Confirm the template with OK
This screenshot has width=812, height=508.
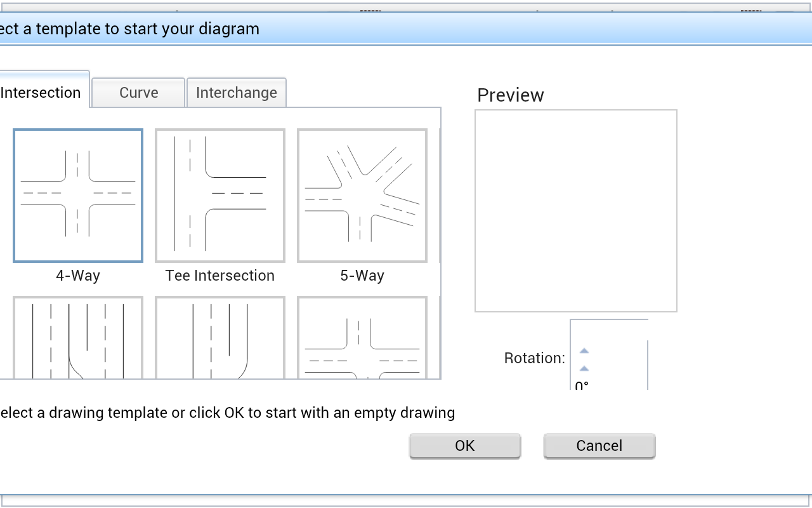[x=465, y=446]
